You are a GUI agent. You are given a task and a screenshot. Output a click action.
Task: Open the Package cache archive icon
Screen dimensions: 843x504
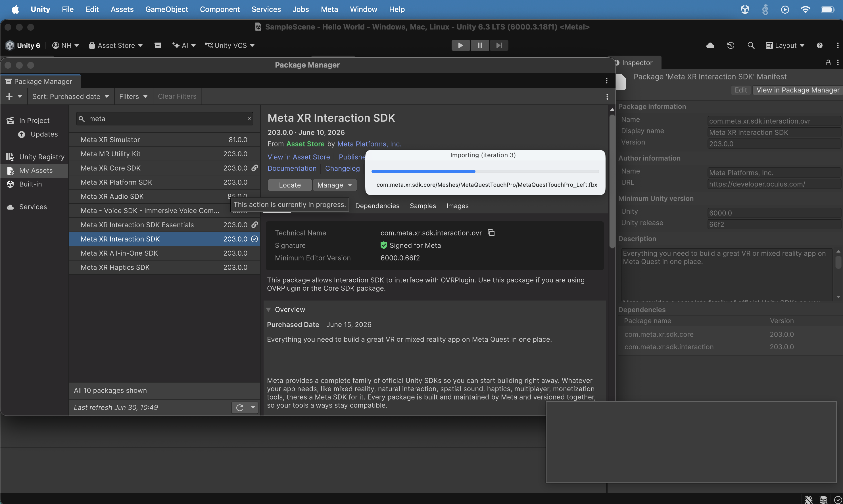click(x=158, y=45)
